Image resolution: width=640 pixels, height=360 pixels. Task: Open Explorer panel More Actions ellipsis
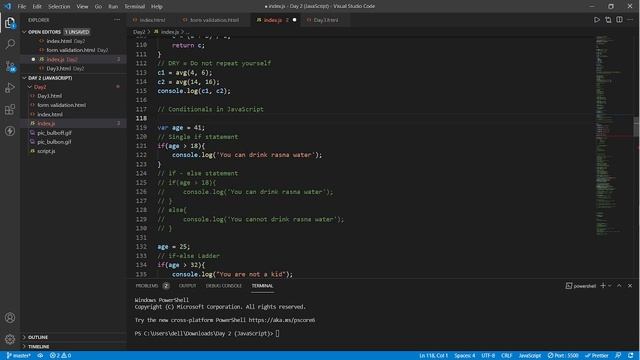coord(117,20)
